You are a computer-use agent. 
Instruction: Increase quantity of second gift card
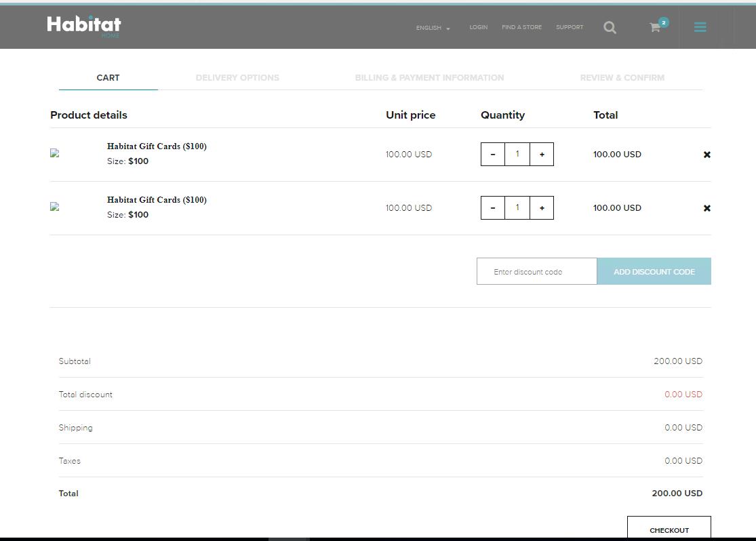[542, 208]
